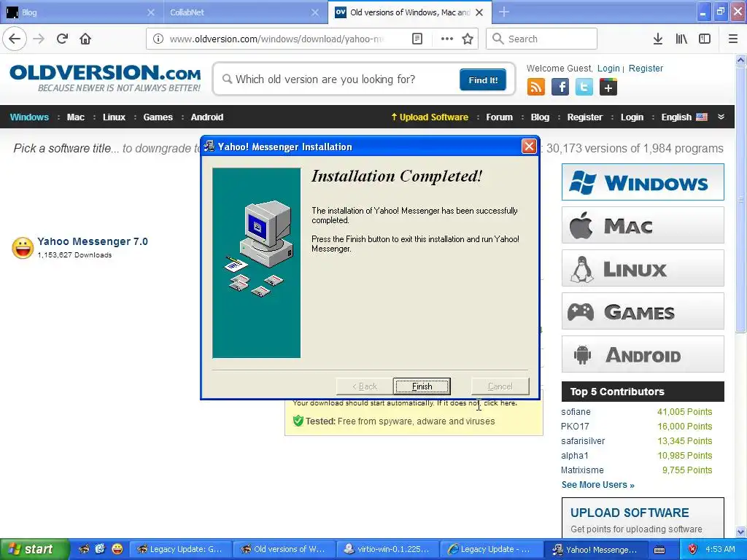This screenshot has width=747, height=560.
Task: Open the library icon in the toolbar
Action: click(681, 39)
